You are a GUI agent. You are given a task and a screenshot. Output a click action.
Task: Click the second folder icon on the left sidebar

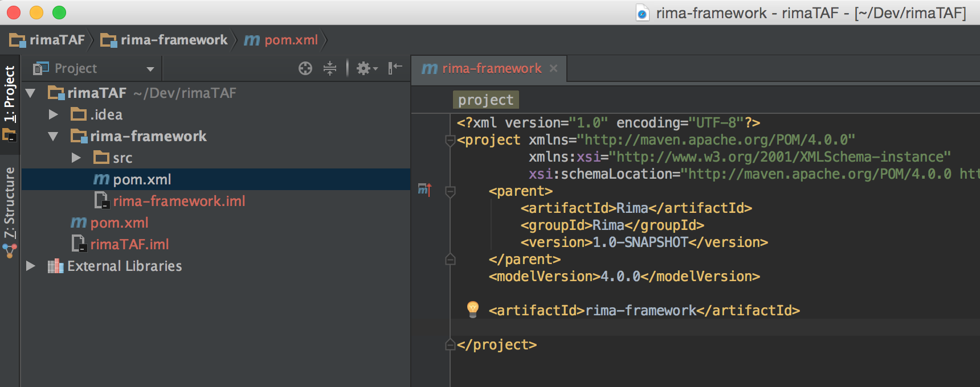click(10, 135)
